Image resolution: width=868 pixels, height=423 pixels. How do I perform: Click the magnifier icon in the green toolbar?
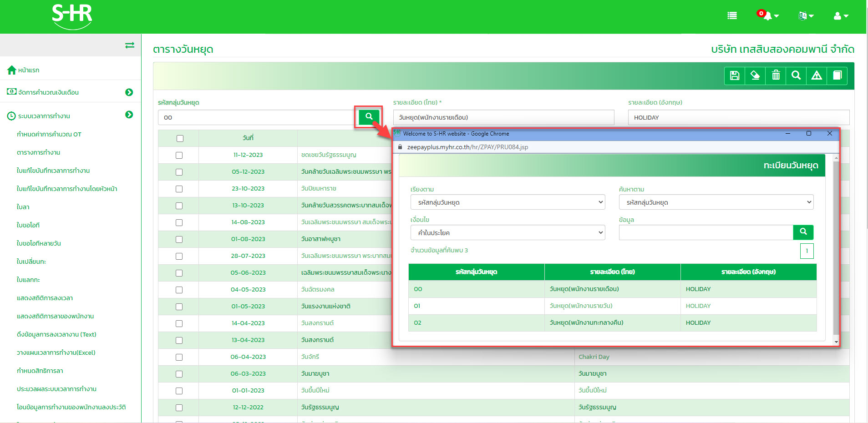(796, 76)
